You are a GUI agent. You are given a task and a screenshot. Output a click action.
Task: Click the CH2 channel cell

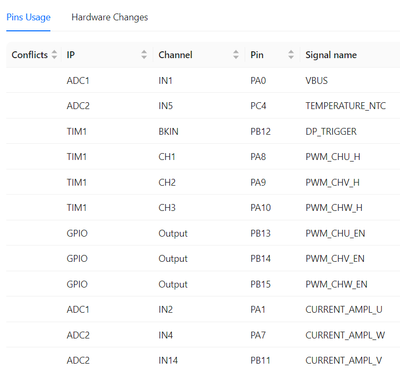[x=167, y=182]
